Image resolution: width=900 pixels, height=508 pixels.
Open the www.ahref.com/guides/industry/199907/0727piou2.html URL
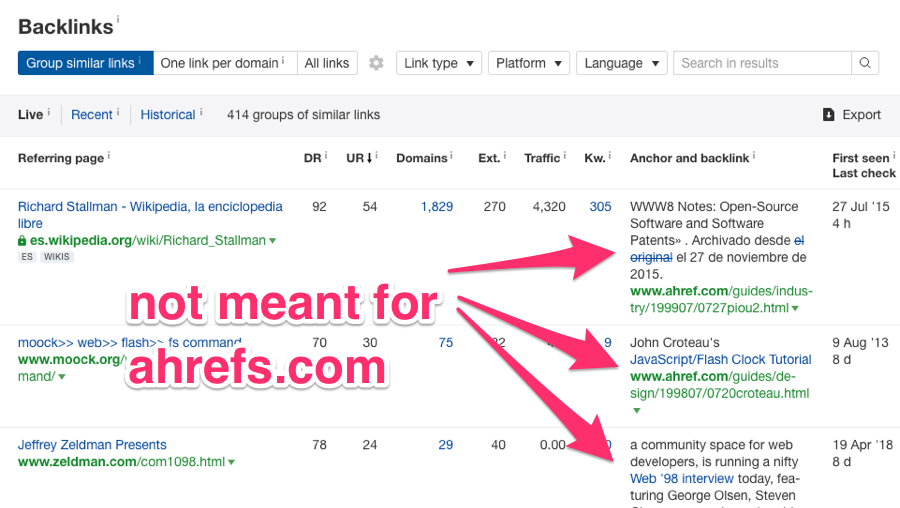tap(721, 300)
